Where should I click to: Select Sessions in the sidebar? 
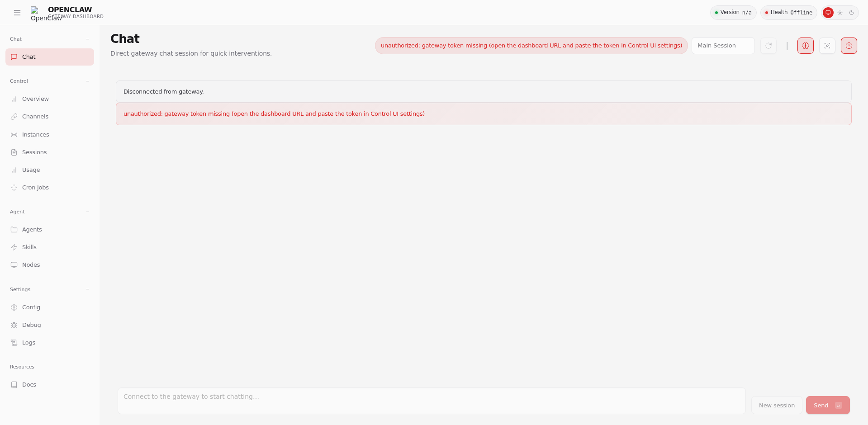coord(34,152)
